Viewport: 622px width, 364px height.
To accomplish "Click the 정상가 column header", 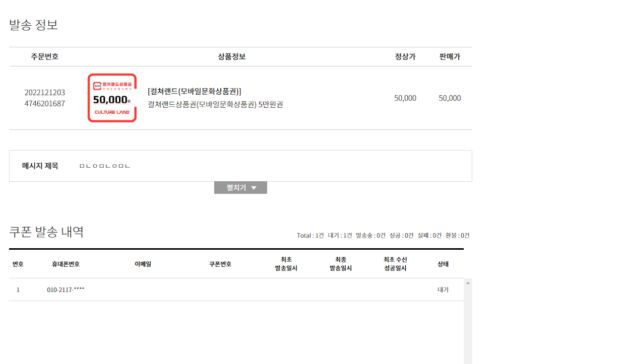I will pyautogui.click(x=405, y=56).
